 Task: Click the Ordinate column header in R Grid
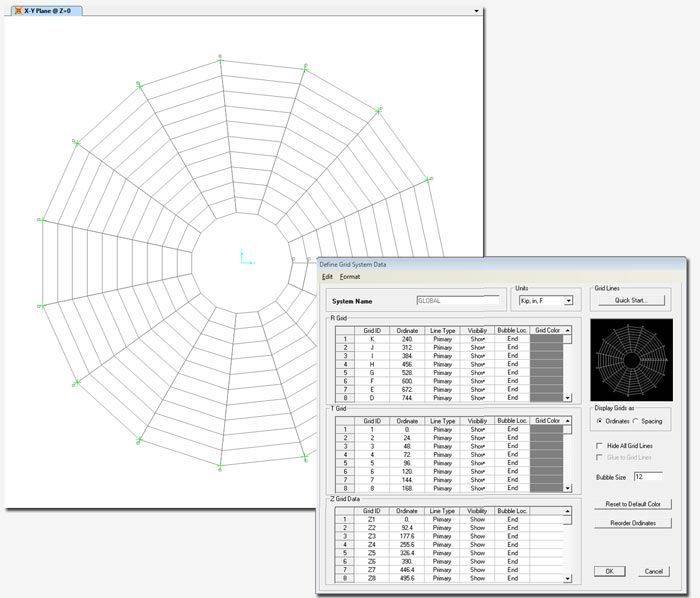407,331
